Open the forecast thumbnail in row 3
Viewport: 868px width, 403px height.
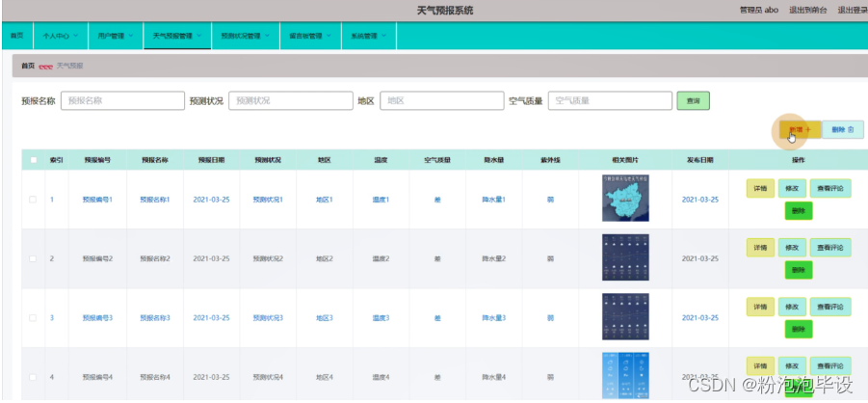pyautogui.click(x=625, y=316)
